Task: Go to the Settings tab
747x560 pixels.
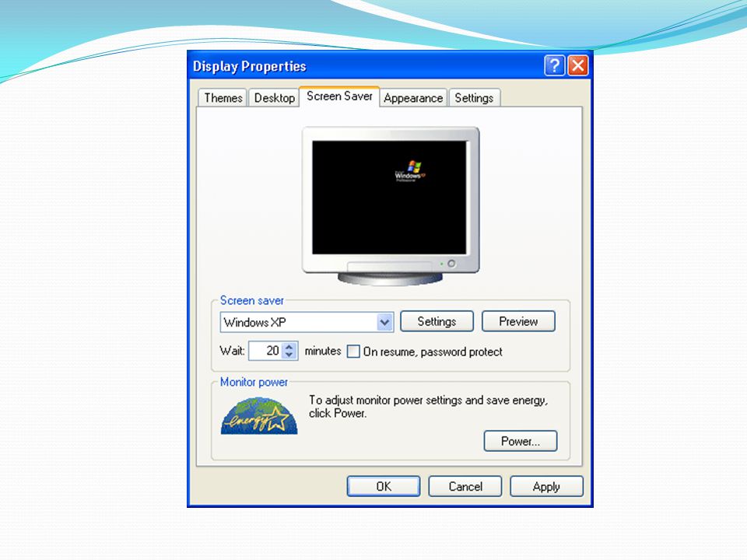Action: pyautogui.click(x=474, y=98)
